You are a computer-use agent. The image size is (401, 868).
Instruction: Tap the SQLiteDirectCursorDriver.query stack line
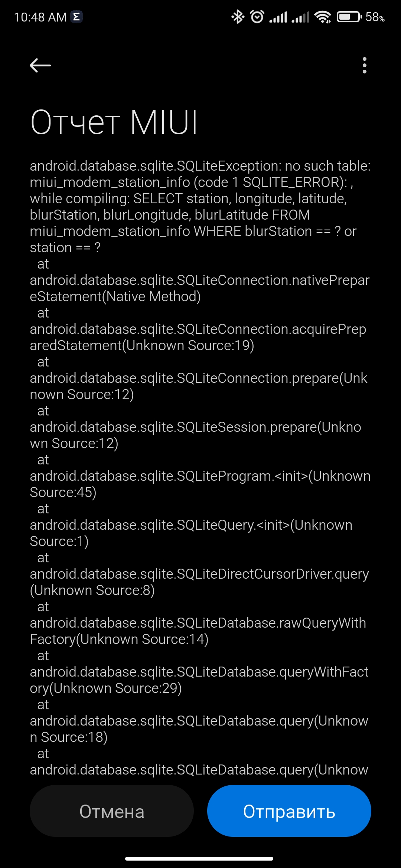coord(199,582)
